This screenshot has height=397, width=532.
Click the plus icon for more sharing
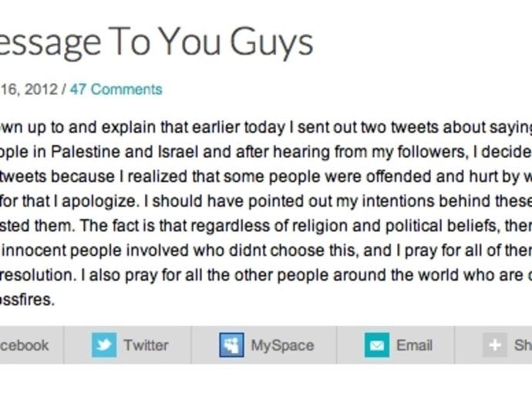click(495, 345)
